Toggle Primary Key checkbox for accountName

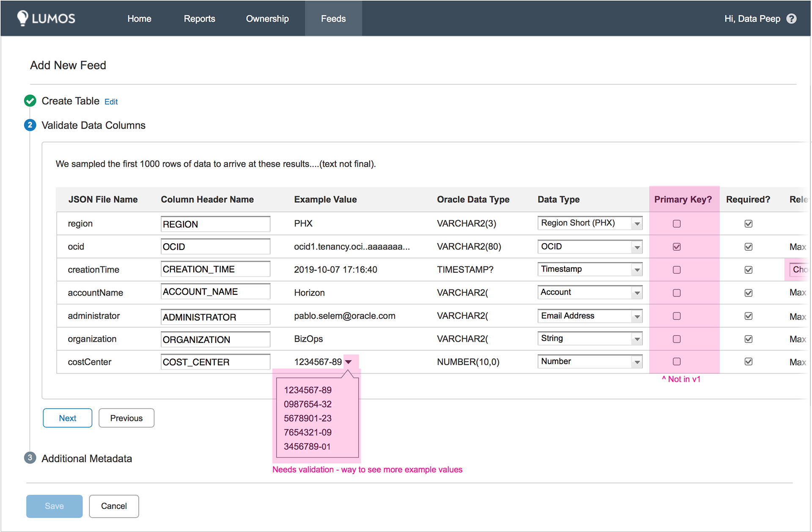(677, 293)
